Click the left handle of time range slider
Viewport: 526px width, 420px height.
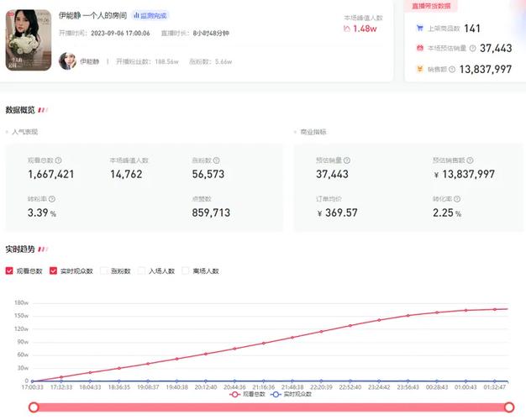[34, 407]
